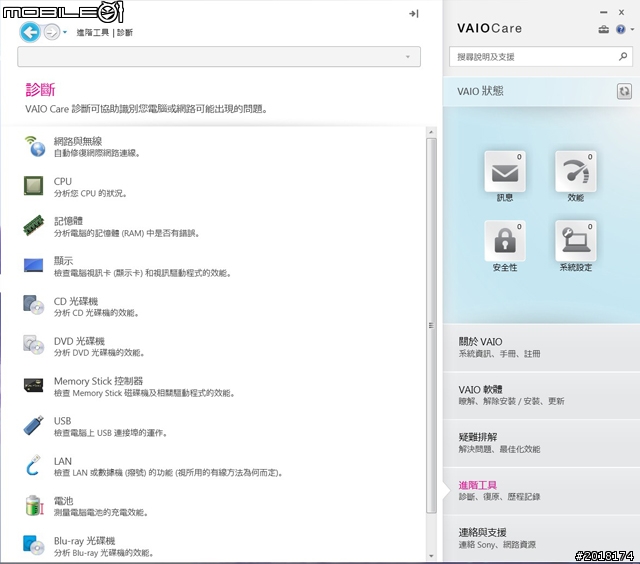The width and height of the screenshot is (640, 564).
Task: Open the 網路與無線 diagnostic link
Action: (78, 141)
